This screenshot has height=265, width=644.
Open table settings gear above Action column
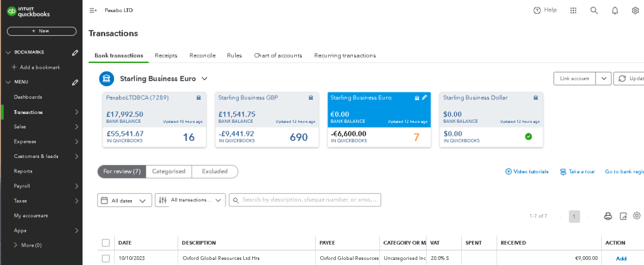636,215
